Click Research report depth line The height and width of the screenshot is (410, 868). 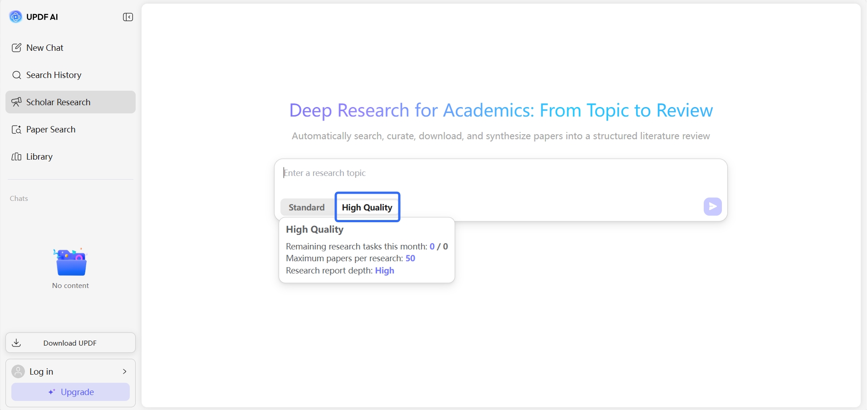tap(340, 270)
